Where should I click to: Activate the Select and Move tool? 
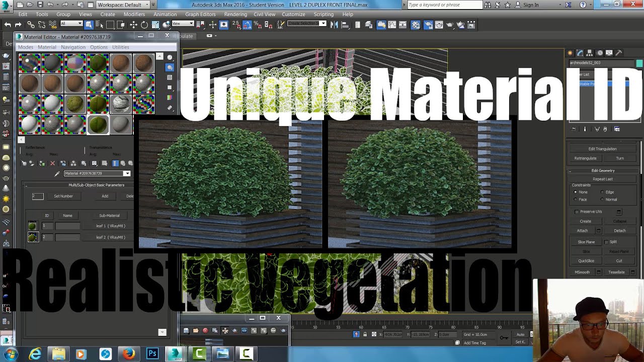point(133,25)
